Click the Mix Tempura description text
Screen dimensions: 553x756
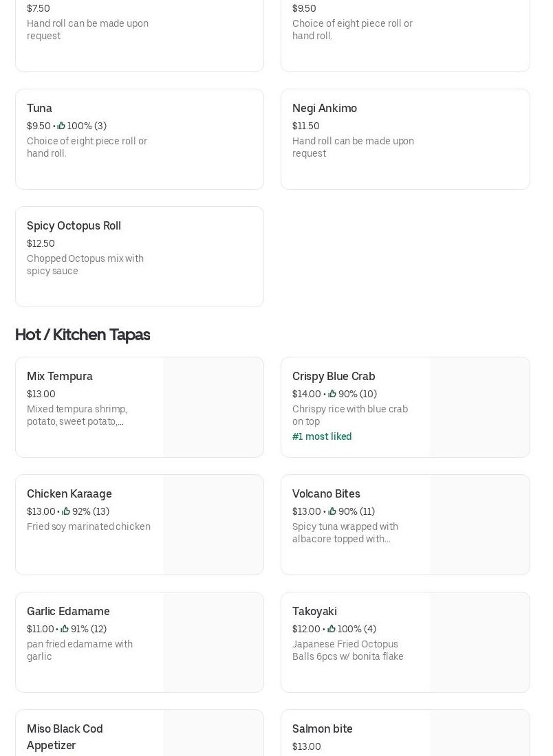pyautogui.click(x=77, y=415)
